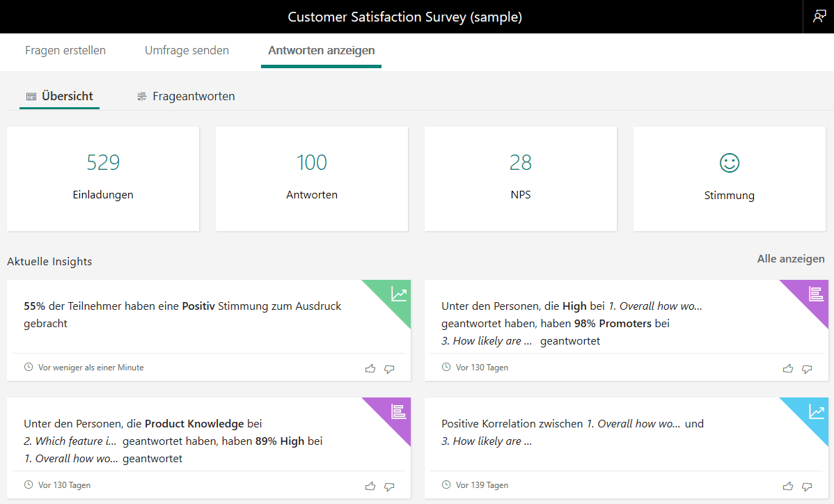Click the Alle anzeigen link
Viewport: 834px width, 504px height.
coord(790,259)
